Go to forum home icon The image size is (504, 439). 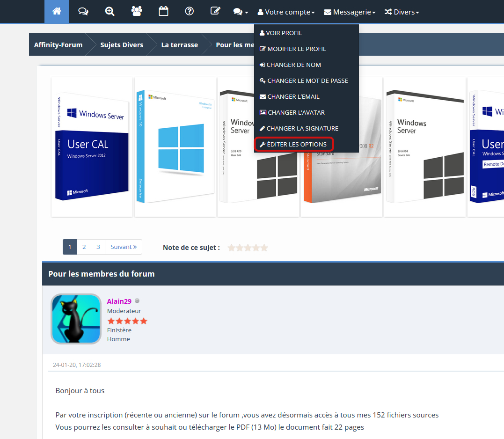pyautogui.click(x=57, y=12)
